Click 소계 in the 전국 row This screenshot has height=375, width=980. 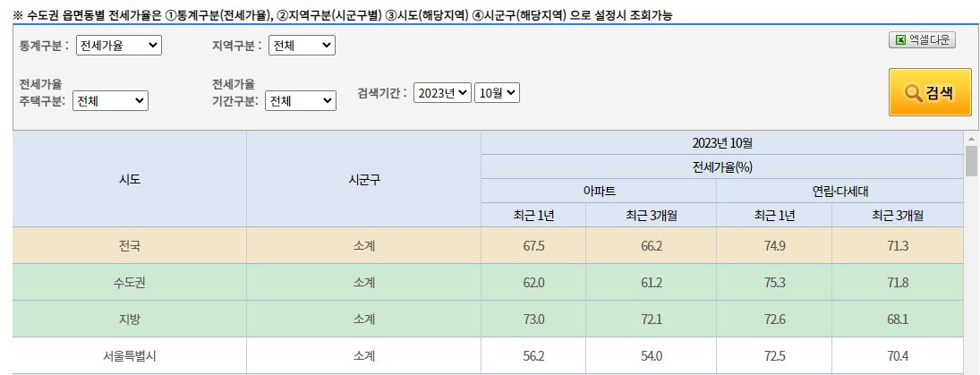click(363, 245)
